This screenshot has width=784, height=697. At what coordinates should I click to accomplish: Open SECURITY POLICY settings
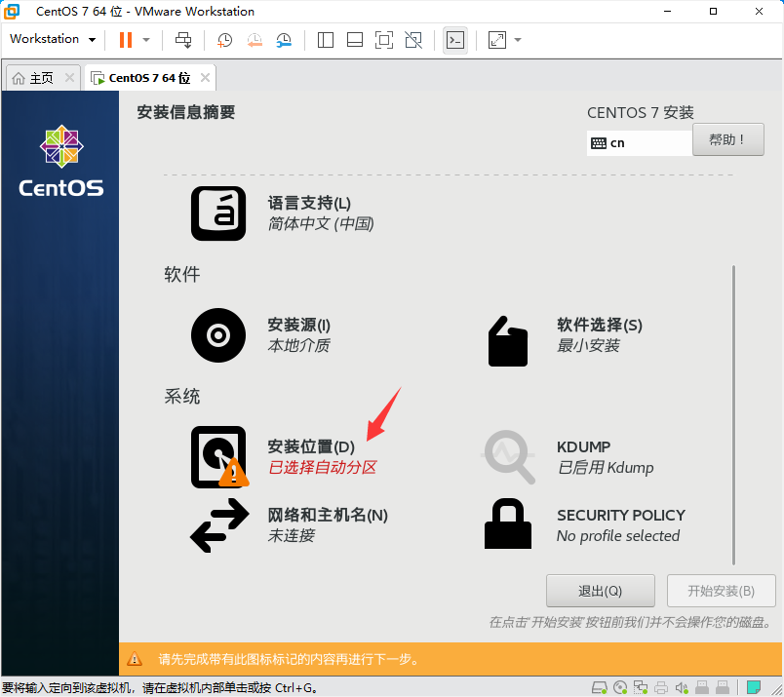584,524
